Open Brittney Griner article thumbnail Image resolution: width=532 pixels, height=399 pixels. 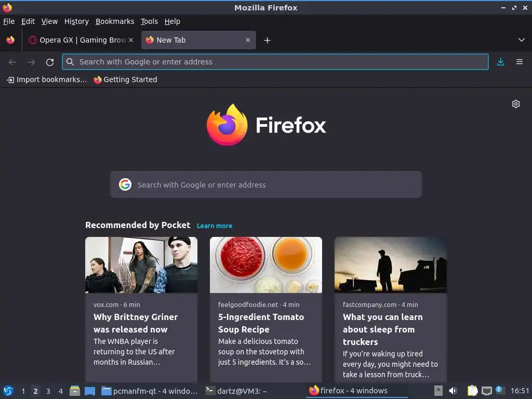[x=141, y=264]
